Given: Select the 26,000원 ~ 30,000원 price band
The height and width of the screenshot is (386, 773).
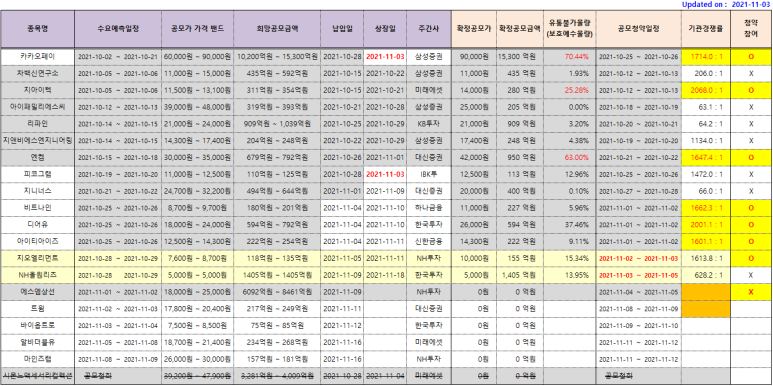Looking at the screenshot, I should pos(198,359).
